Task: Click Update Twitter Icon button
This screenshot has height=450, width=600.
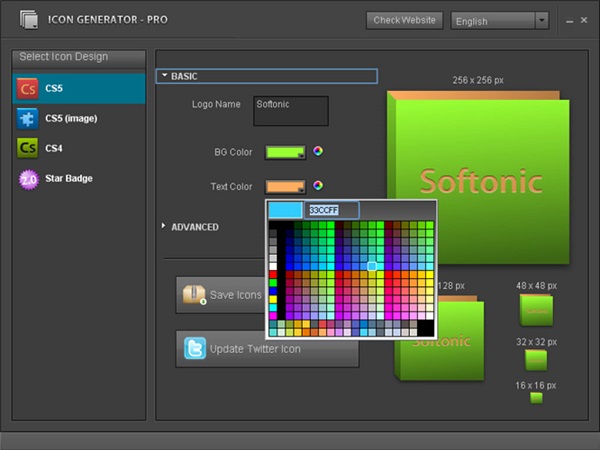Action: (x=267, y=349)
